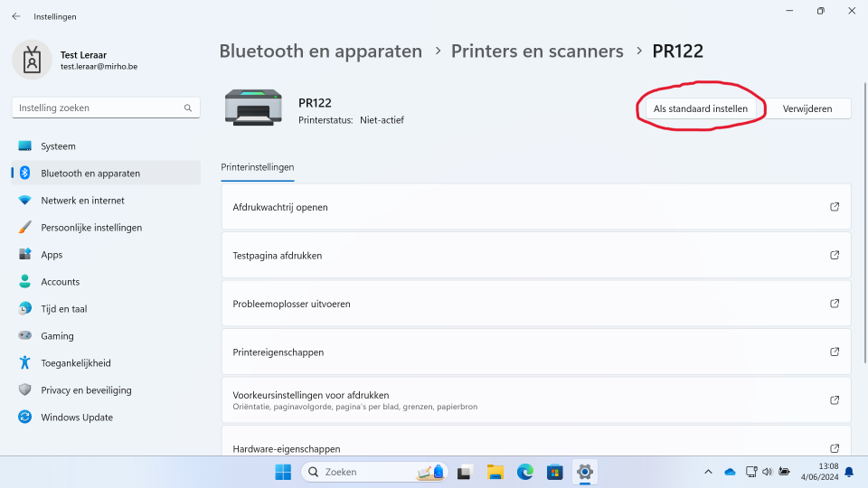
Task: Go to Apps settings
Action: [52, 255]
